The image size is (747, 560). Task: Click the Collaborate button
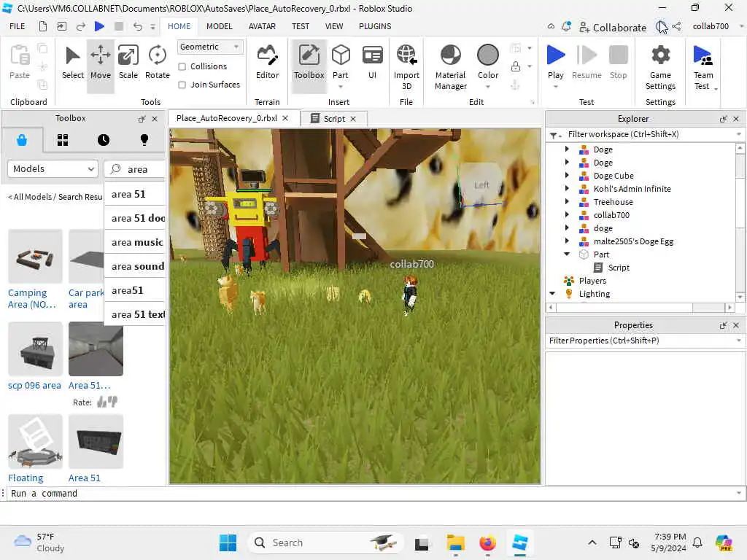(613, 28)
